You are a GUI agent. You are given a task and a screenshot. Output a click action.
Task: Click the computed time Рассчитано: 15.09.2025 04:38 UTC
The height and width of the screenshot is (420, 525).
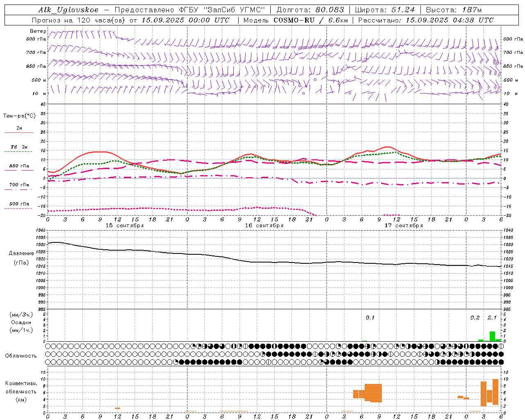(426, 20)
